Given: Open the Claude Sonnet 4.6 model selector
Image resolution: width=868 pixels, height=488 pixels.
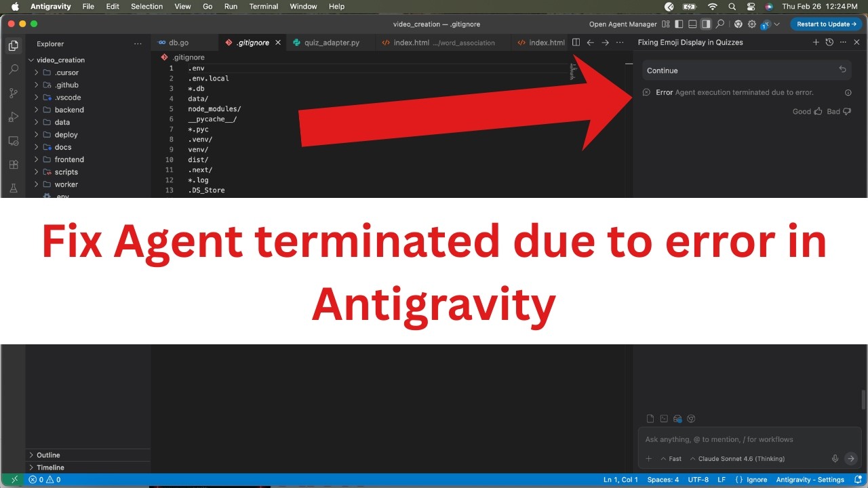Looking at the screenshot, I should click(x=737, y=459).
